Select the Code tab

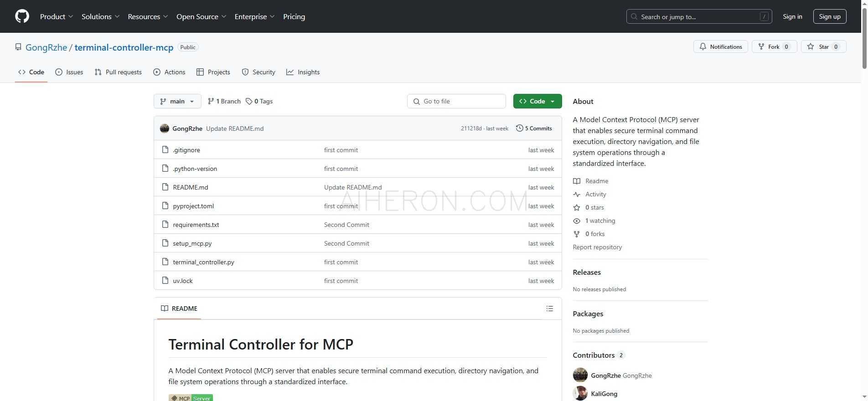coord(31,72)
